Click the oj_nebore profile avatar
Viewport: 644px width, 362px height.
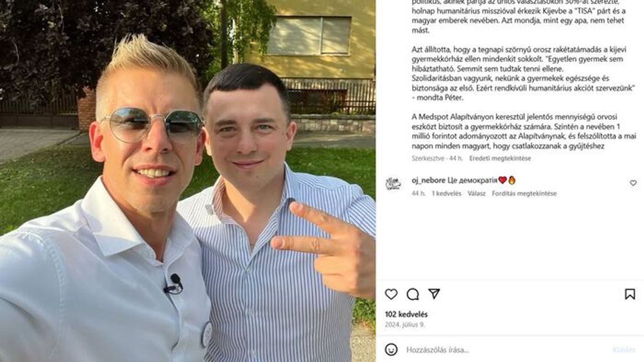[393, 183]
